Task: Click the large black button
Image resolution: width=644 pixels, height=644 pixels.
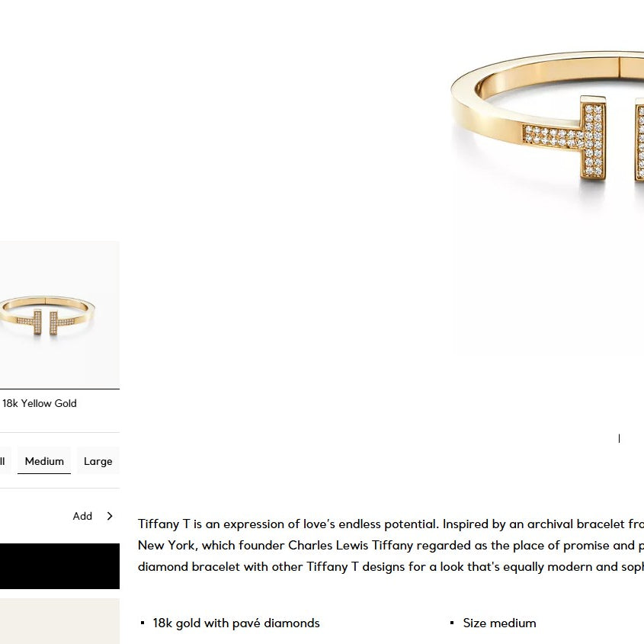Action: pyautogui.click(x=59, y=566)
